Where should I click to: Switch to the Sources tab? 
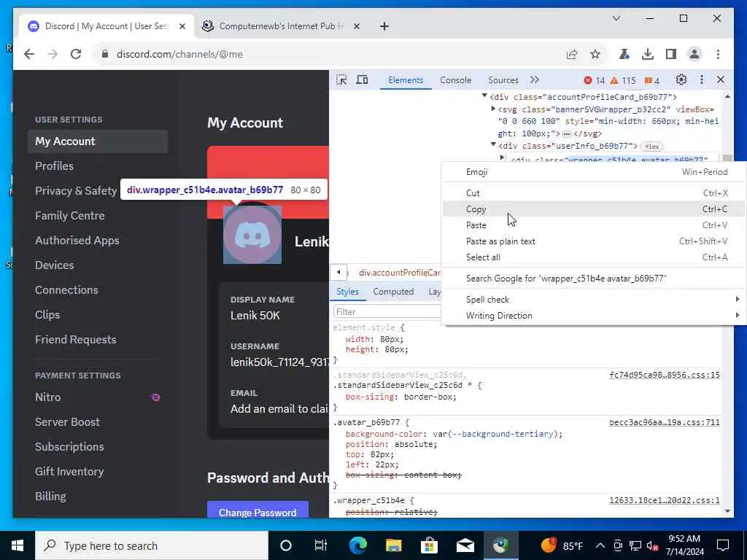coord(503,80)
